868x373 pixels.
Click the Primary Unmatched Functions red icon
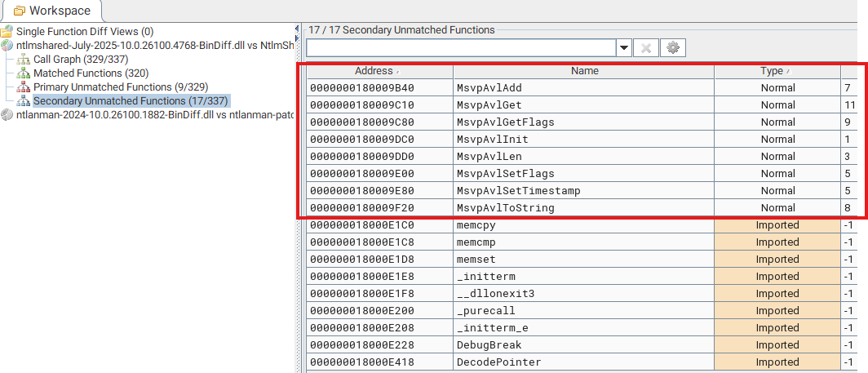[24, 87]
